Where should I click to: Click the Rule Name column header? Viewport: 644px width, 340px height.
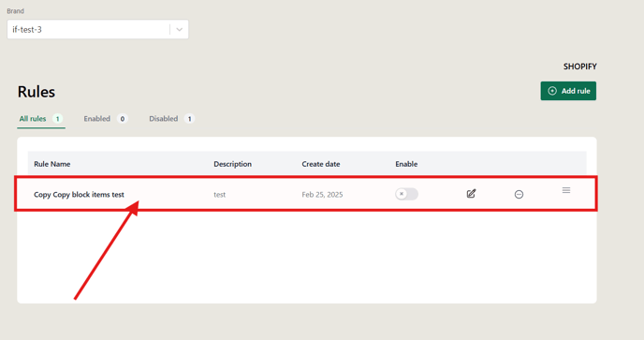point(52,164)
